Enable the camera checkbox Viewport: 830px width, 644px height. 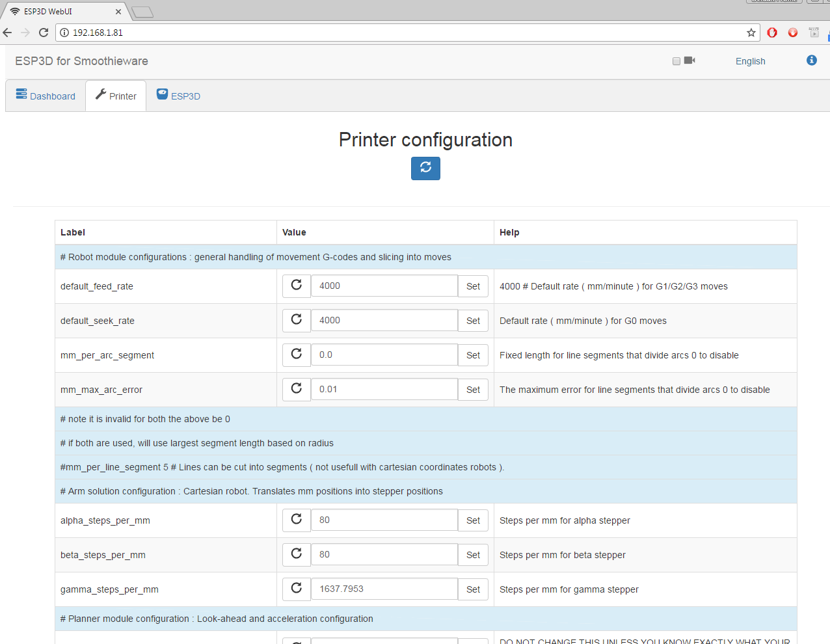tap(676, 61)
